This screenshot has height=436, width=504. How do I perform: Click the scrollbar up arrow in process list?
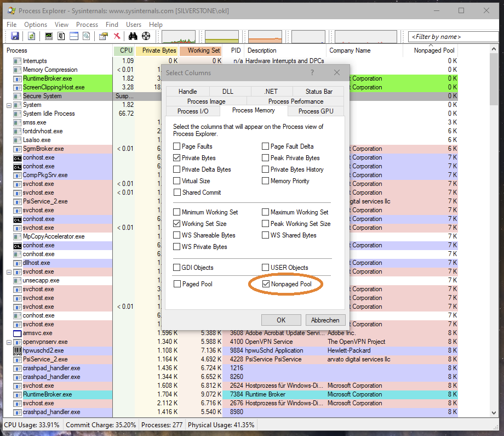tap(494, 49)
